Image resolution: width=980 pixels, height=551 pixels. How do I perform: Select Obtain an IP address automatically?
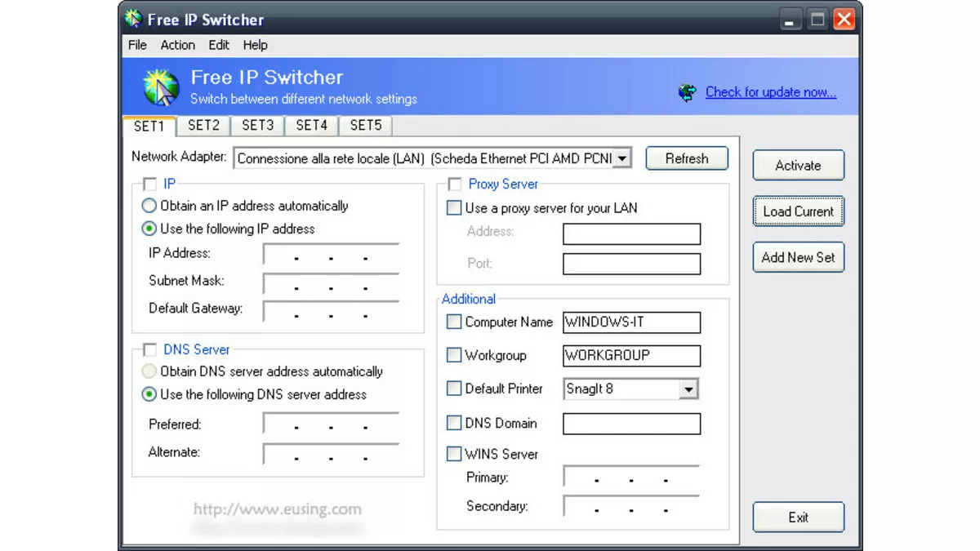click(149, 206)
